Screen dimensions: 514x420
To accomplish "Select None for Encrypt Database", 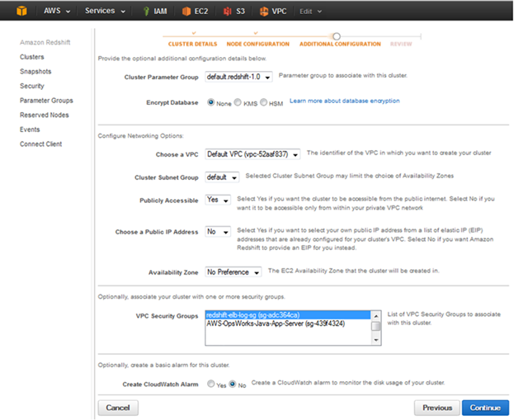I will pos(210,102).
